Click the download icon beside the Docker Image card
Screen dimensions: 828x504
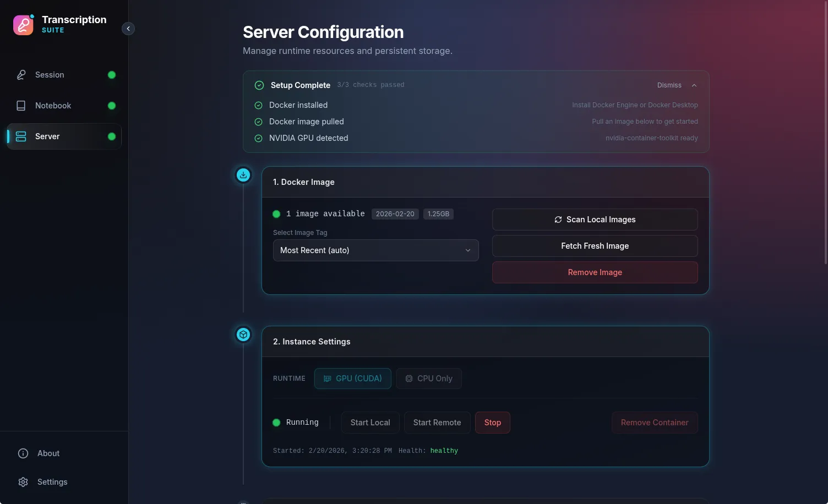point(243,174)
